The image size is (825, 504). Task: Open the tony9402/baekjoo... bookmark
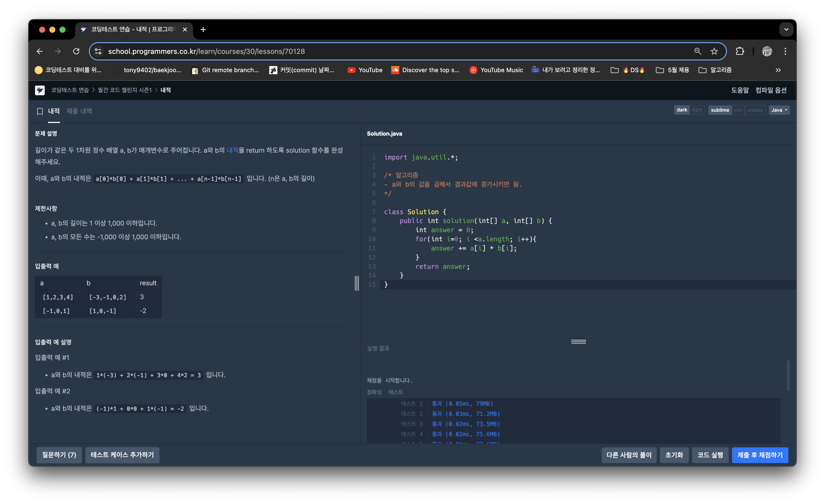click(x=147, y=70)
